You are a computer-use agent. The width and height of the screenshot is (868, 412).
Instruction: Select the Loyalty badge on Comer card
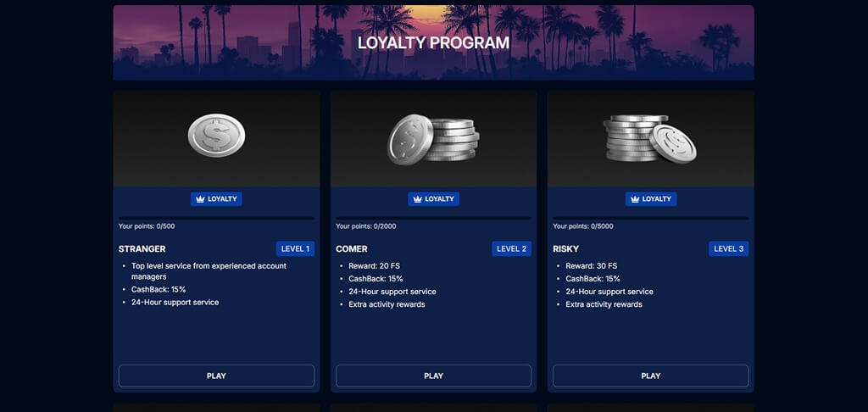click(x=433, y=199)
